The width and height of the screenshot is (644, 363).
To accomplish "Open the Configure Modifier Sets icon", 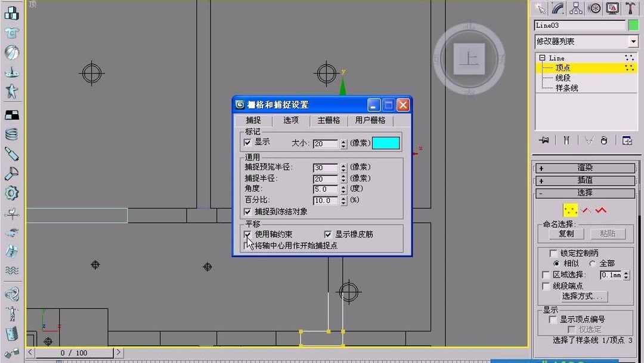I will [627, 140].
